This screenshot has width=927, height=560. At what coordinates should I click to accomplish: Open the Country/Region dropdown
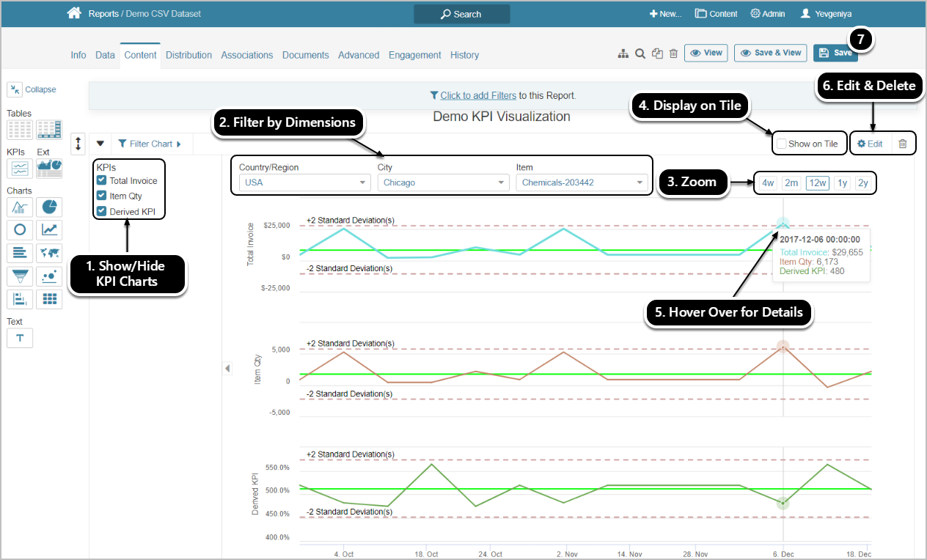pyautogui.click(x=304, y=183)
